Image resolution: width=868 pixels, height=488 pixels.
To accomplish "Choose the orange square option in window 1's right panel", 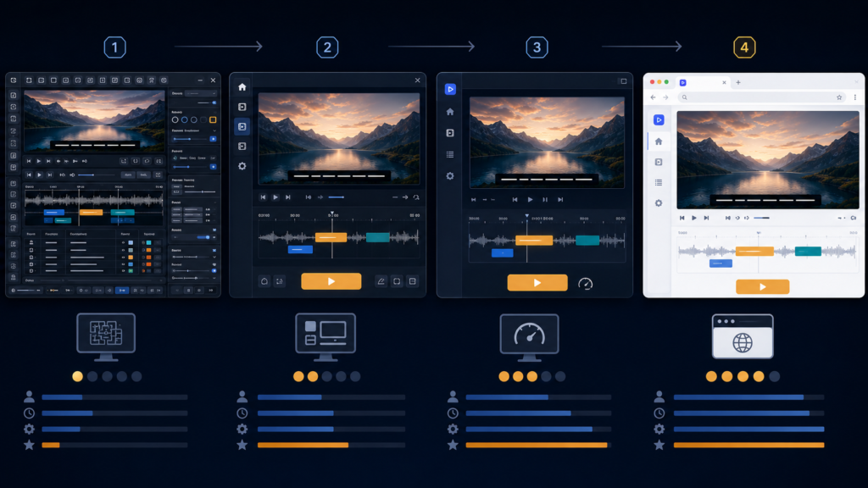I will pos(213,119).
